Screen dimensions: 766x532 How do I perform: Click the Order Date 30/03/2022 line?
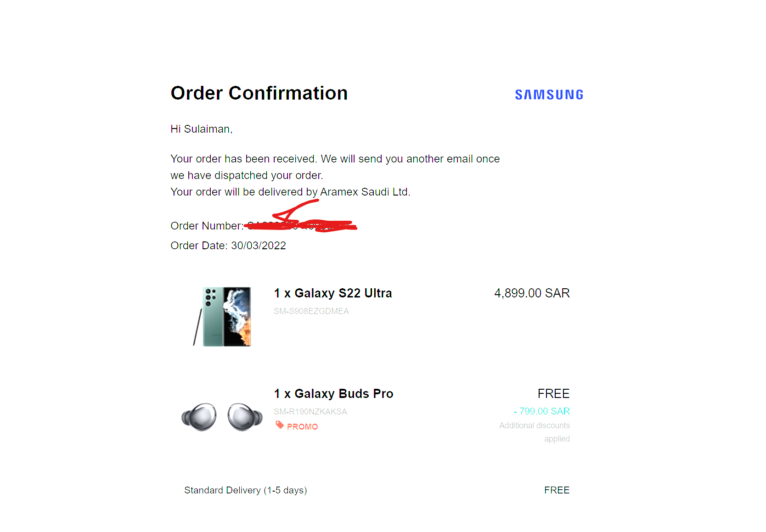click(228, 246)
